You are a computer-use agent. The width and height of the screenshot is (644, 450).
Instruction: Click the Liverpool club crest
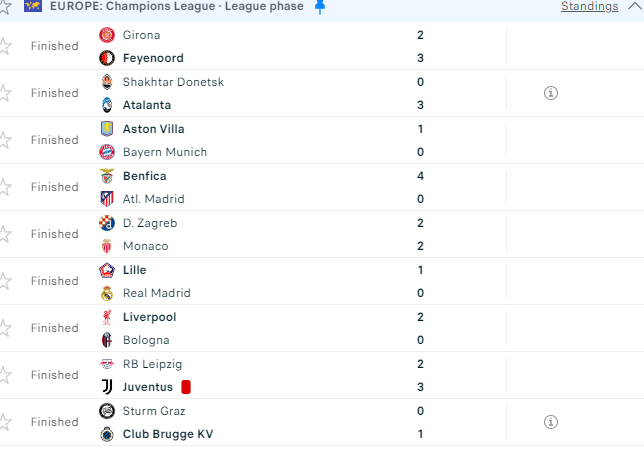click(107, 317)
